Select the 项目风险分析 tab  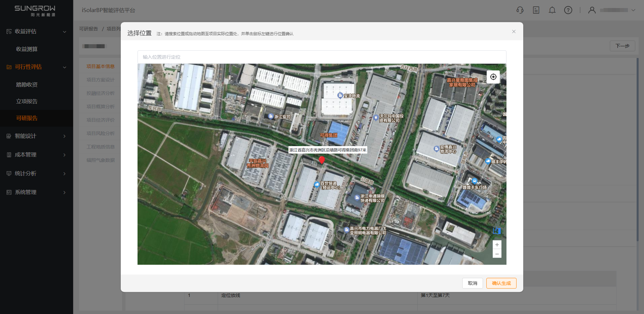tap(100, 133)
